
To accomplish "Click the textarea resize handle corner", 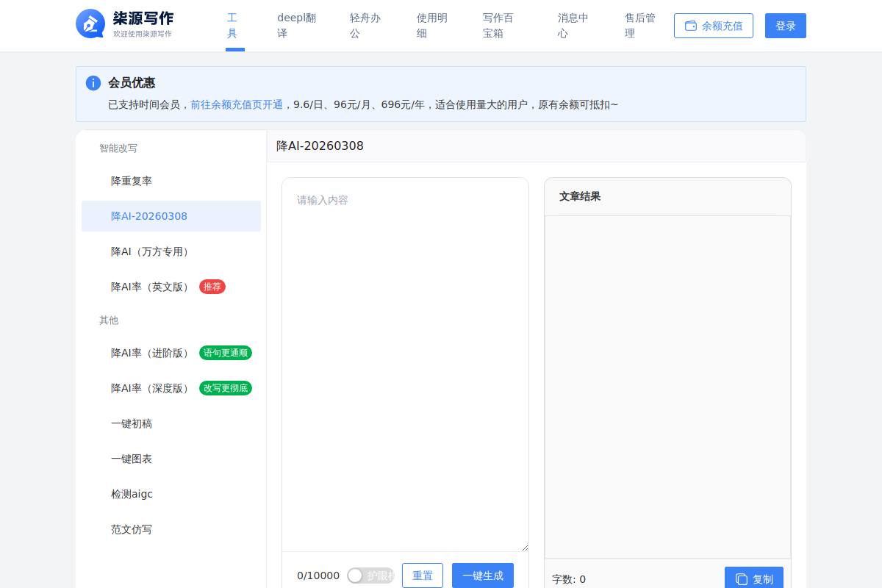I will pos(524,547).
